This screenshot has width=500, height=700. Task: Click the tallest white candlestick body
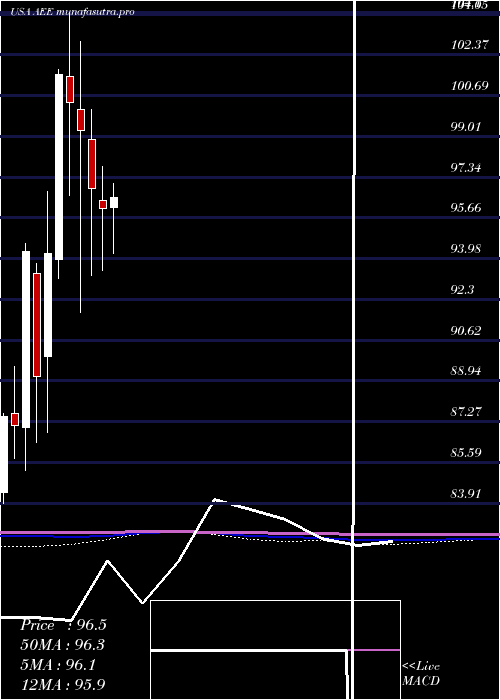[59, 167]
